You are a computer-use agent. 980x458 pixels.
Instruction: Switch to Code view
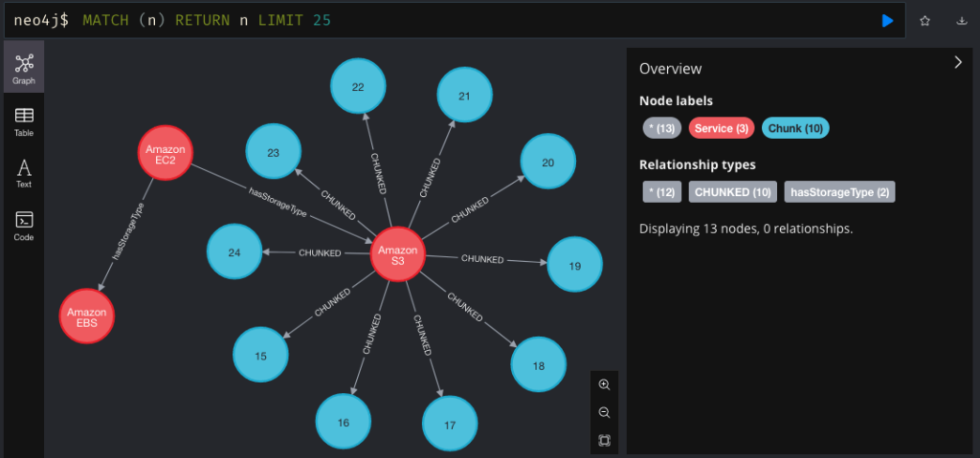tap(24, 227)
